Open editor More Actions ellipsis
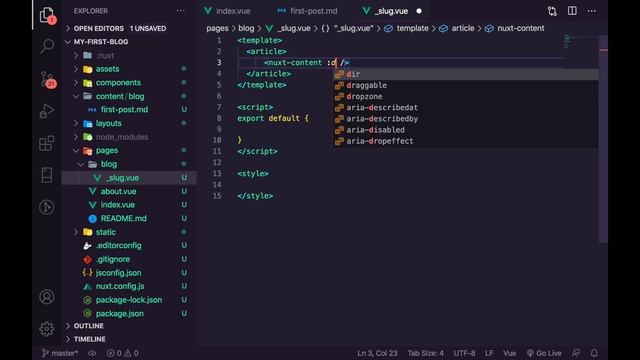The image size is (640, 360). pyautogui.click(x=591, y=11)
